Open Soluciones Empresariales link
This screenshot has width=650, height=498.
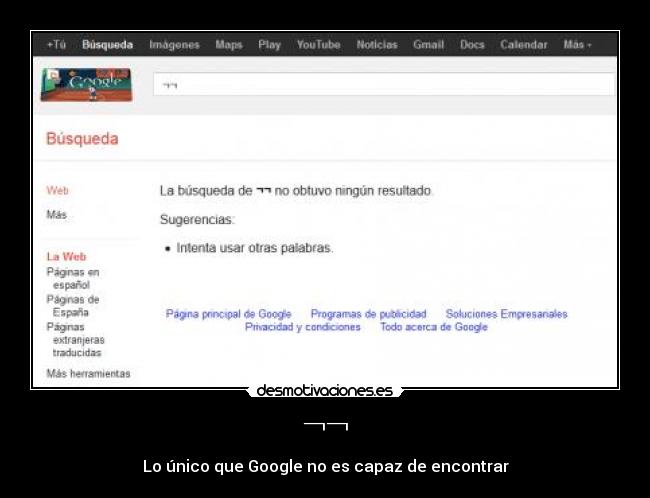point(507,314)
